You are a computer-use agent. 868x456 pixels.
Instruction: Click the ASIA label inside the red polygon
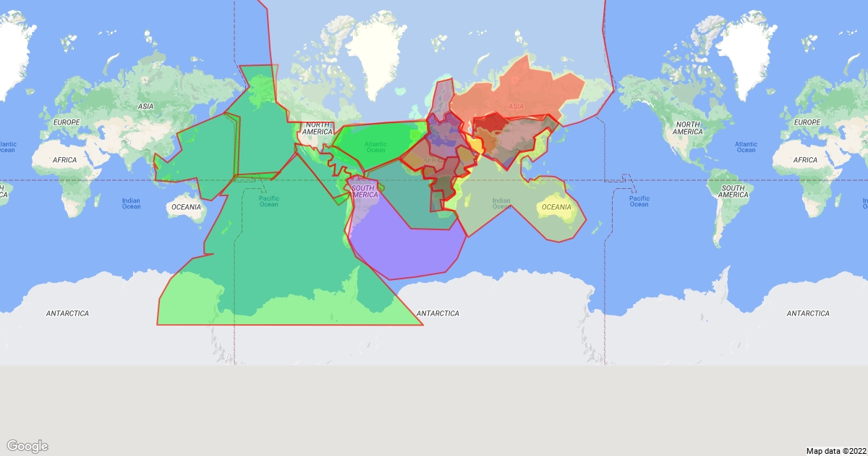click(515, 106)
